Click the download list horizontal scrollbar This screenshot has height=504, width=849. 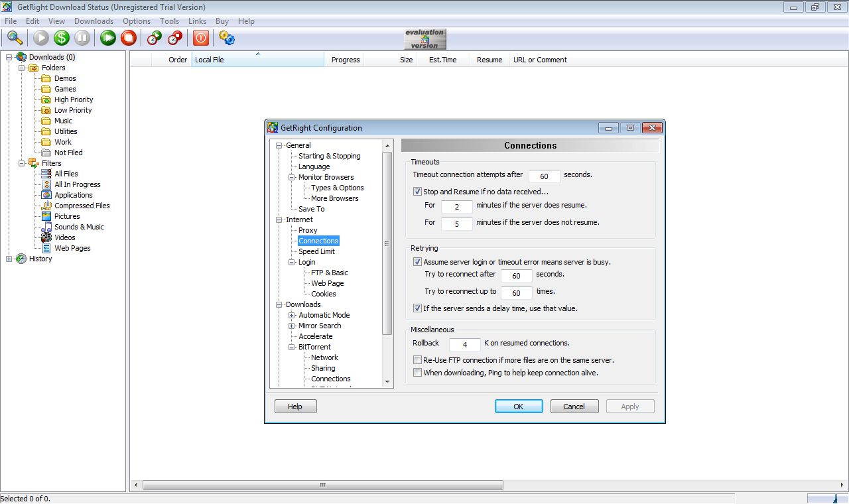322,485
